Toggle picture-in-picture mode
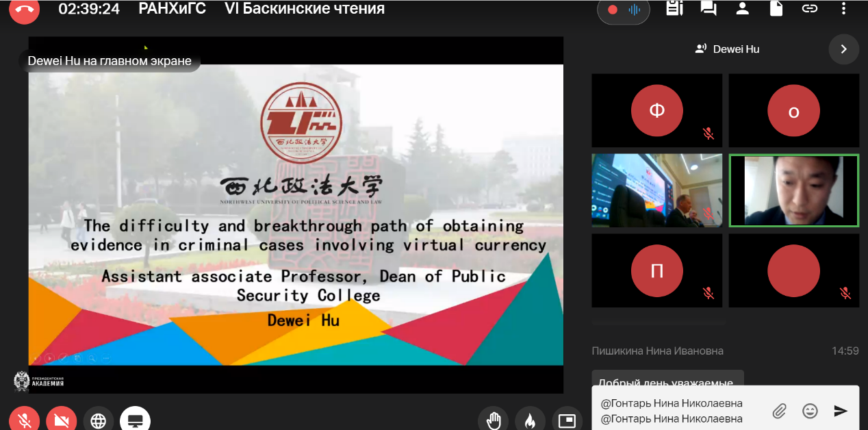This screenshot has width=868, height=430. tap(567, 420)
